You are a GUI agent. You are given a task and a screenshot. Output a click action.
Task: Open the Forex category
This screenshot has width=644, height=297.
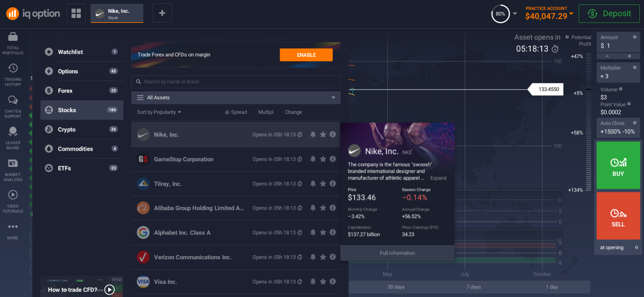pyautogui.click(x=82, y=91)
